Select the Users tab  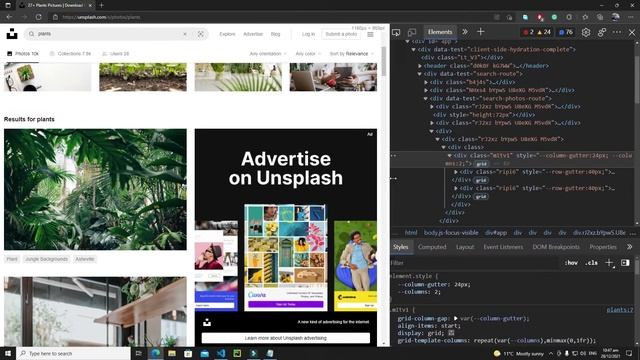116,53
